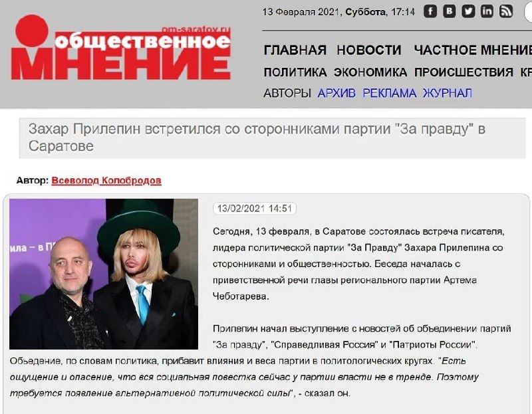Click the 13/02/2021 14:51 date badge
This screenshot has height=414, width=532.
255,208
